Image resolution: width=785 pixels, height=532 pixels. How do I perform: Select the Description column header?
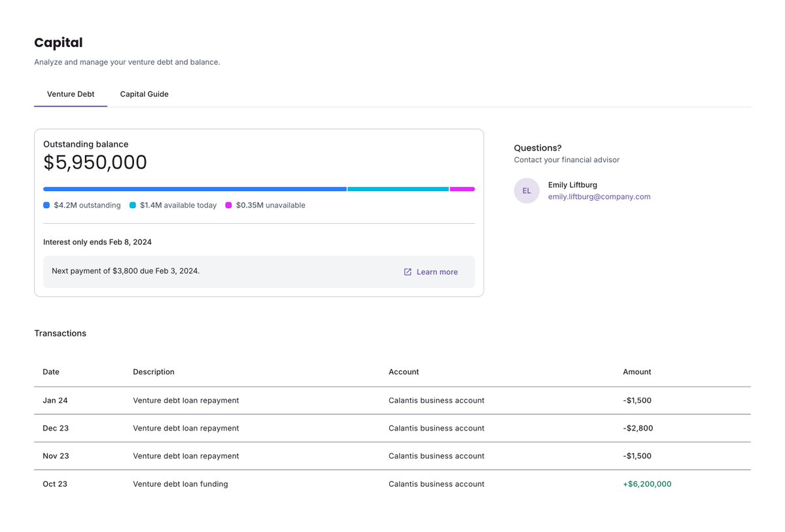click(x=154, y=372)
